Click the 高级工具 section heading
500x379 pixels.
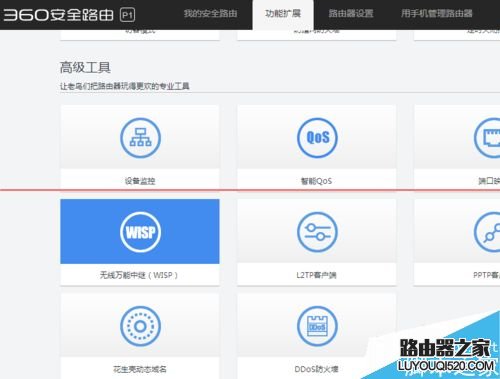(x=85, y=68)
